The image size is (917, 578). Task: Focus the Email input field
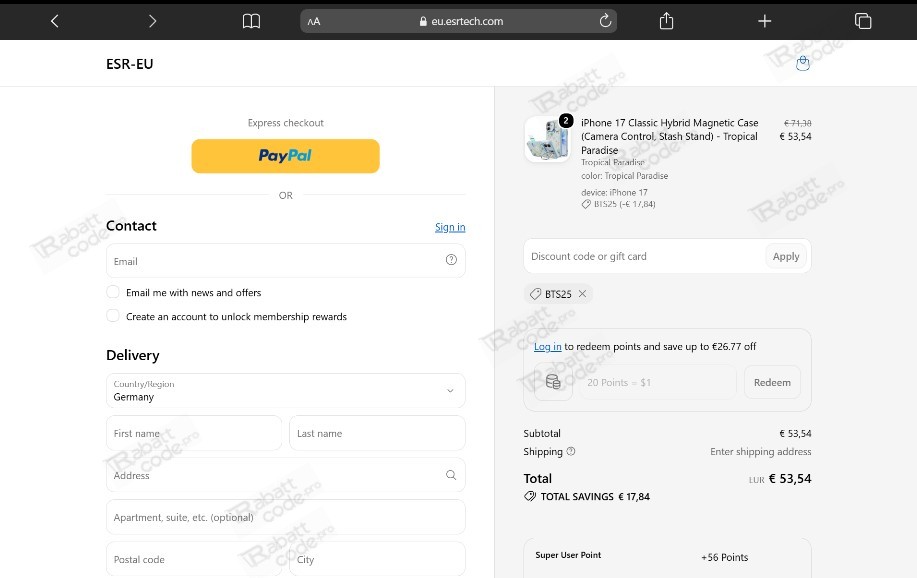(285, 261)
